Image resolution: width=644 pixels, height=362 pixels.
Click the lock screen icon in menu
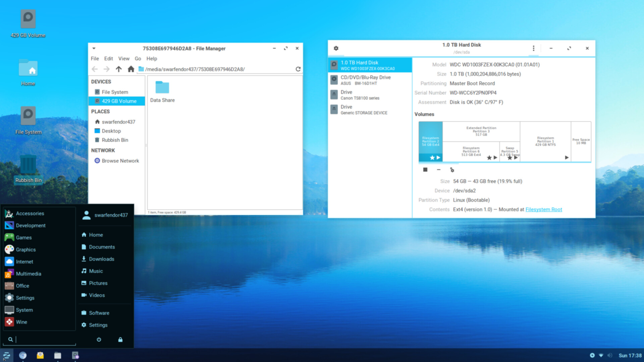click(x=120, y=340)
